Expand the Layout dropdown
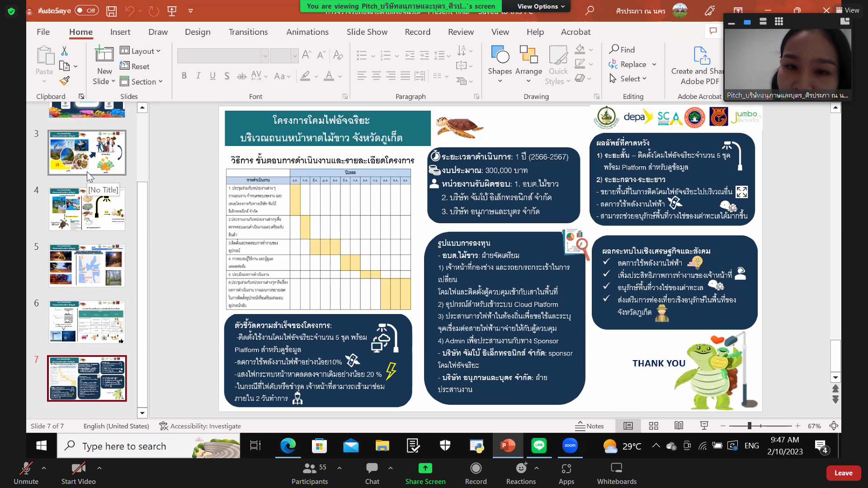This screenshot has height=488, width=868. pyautogui.click(x=141, y=51)
